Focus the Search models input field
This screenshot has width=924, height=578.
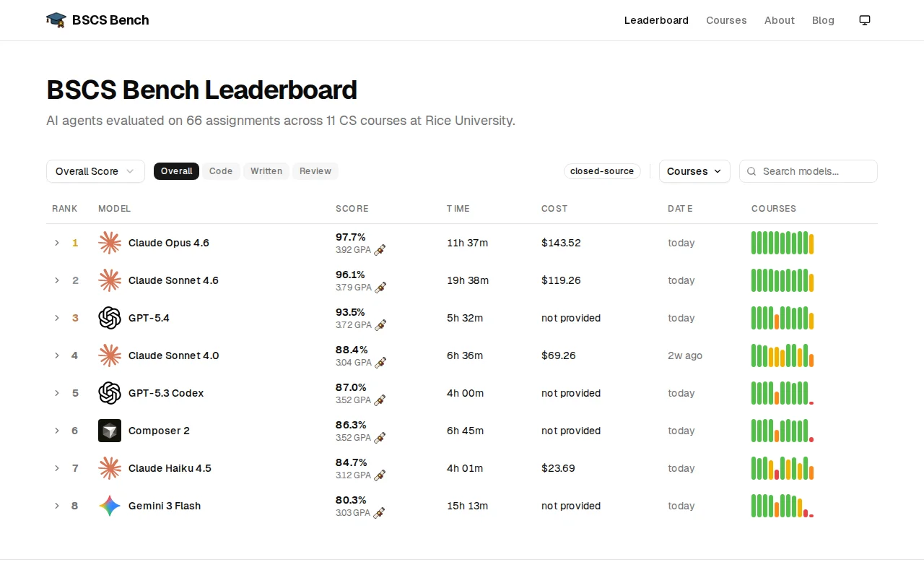click(808, 171)
